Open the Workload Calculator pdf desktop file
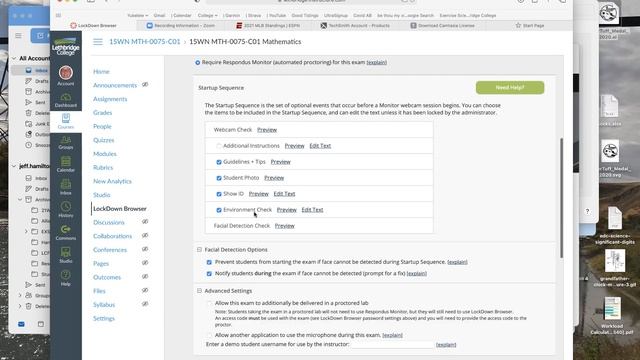The height and width of the screenshot is (360, 640). click(x=612, y=316)
